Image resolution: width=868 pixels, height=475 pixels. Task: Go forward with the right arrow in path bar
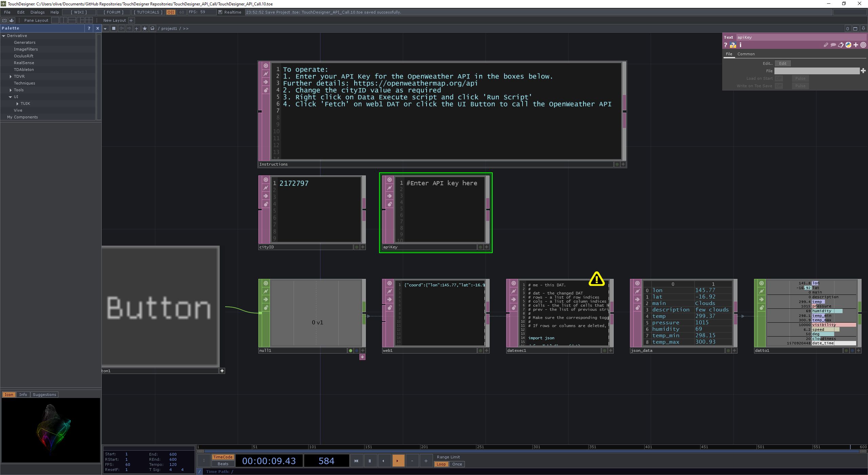coord(129,28)
